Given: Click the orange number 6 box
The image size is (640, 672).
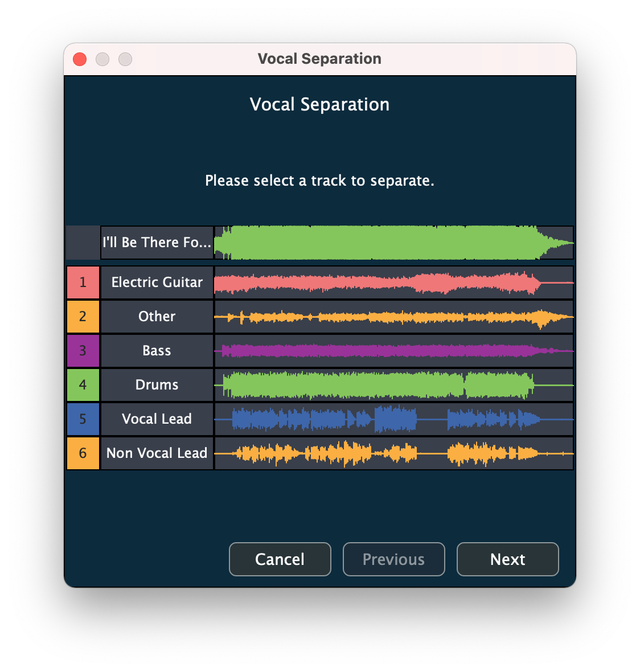Looking at the screenshot, I should pos(83,453).
